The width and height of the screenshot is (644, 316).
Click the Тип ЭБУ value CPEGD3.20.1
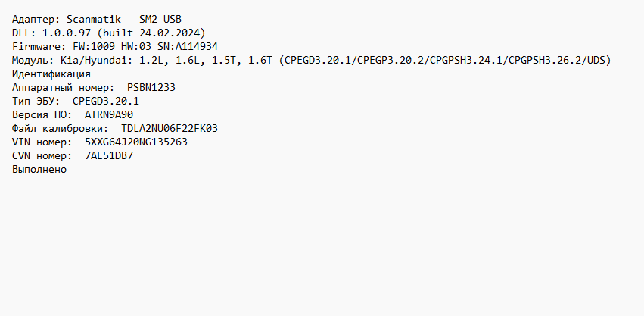[x=106, y=101]
